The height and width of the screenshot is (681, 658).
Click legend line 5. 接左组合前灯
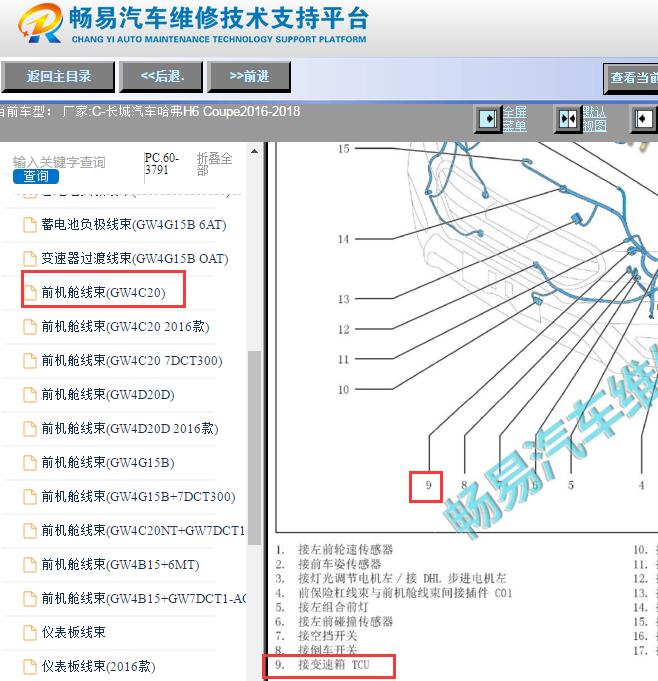tap(322, 607)
